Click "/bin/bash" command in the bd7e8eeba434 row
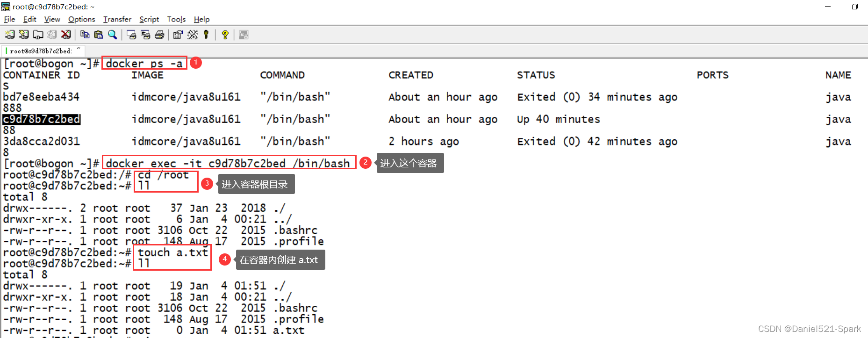This screenshot has width=868, height=338. (x=295, y=97)
